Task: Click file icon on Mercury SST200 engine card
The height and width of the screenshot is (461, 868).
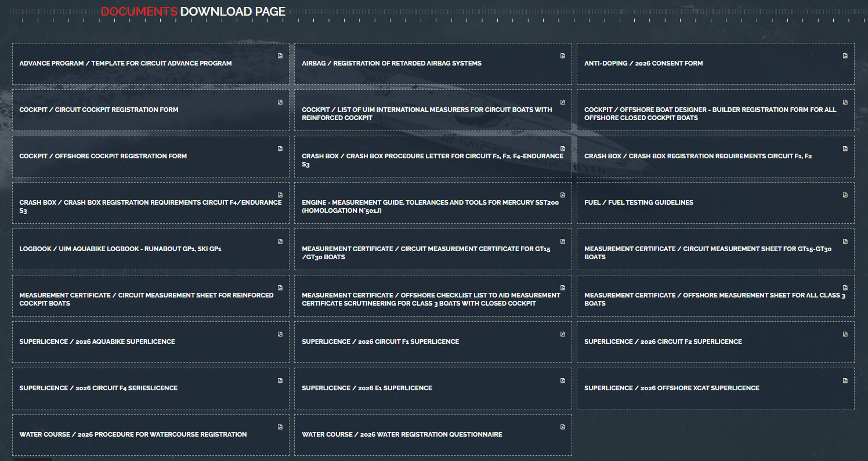Action: coord(563,195)
